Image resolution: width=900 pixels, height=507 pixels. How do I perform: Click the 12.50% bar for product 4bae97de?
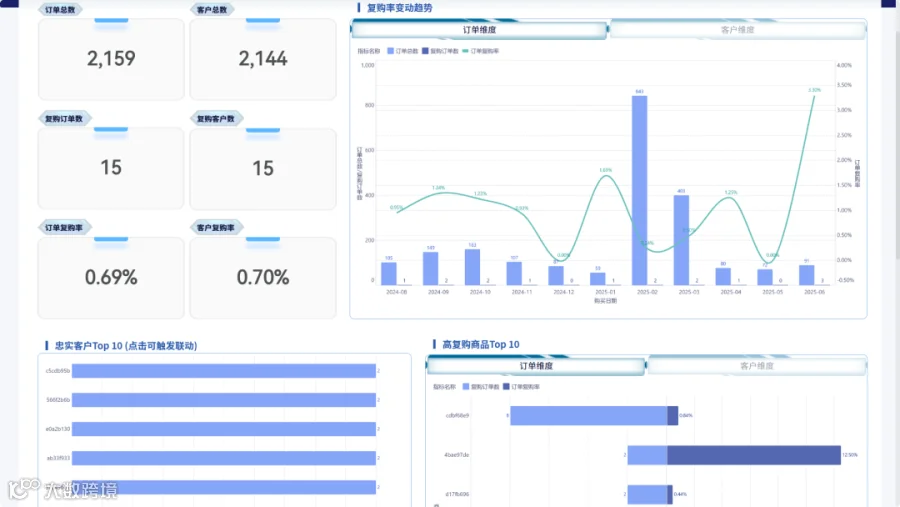coord(754,455)
